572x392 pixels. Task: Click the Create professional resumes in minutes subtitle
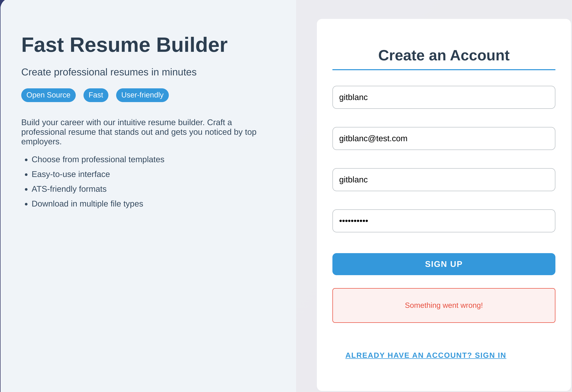click(x=109, y=72)
